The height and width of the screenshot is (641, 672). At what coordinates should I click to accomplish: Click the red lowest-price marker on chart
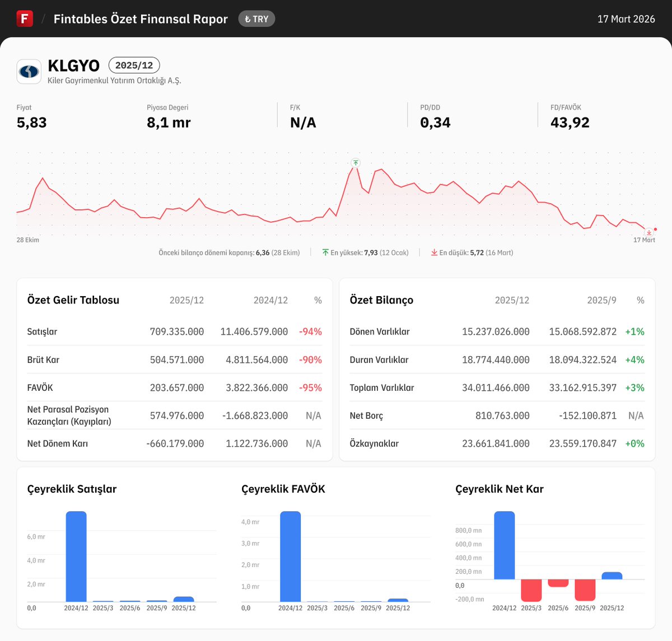[649, 232]
